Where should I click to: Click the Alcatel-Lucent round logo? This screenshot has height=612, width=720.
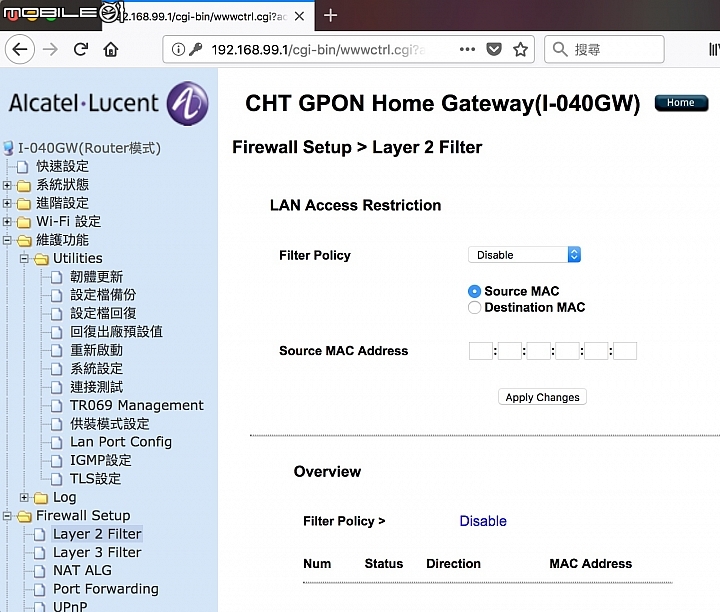pos(187,103)
